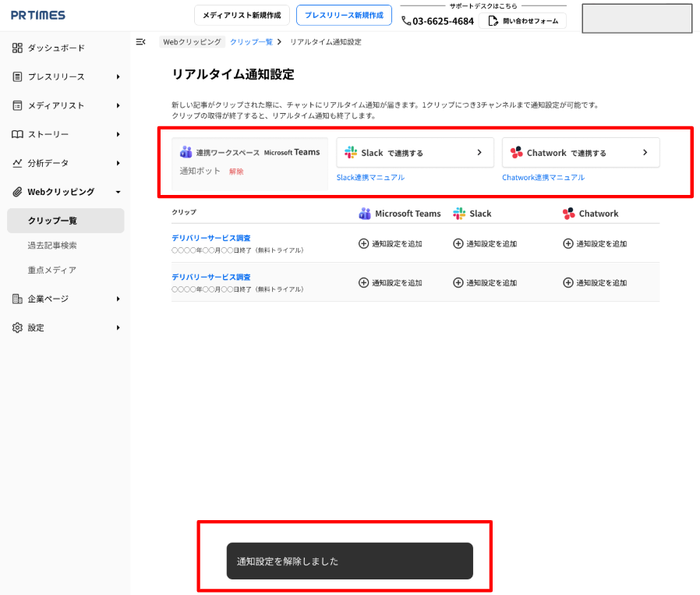Click メディアリスト新規作成 button

(x=242, y=15)
